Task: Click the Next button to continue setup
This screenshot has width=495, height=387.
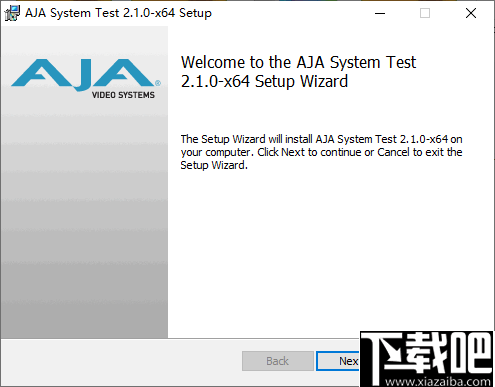Action: [338, 361]
